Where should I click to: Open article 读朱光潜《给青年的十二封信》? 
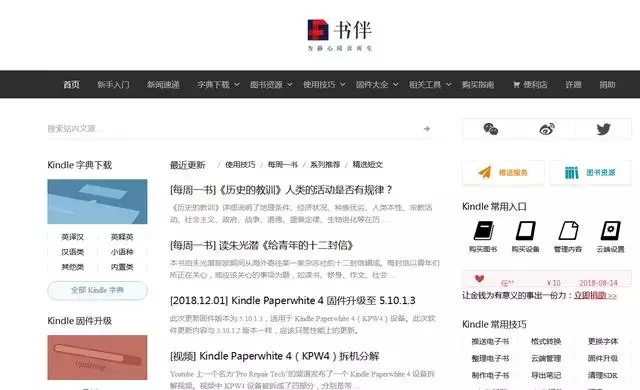point(261,245)
